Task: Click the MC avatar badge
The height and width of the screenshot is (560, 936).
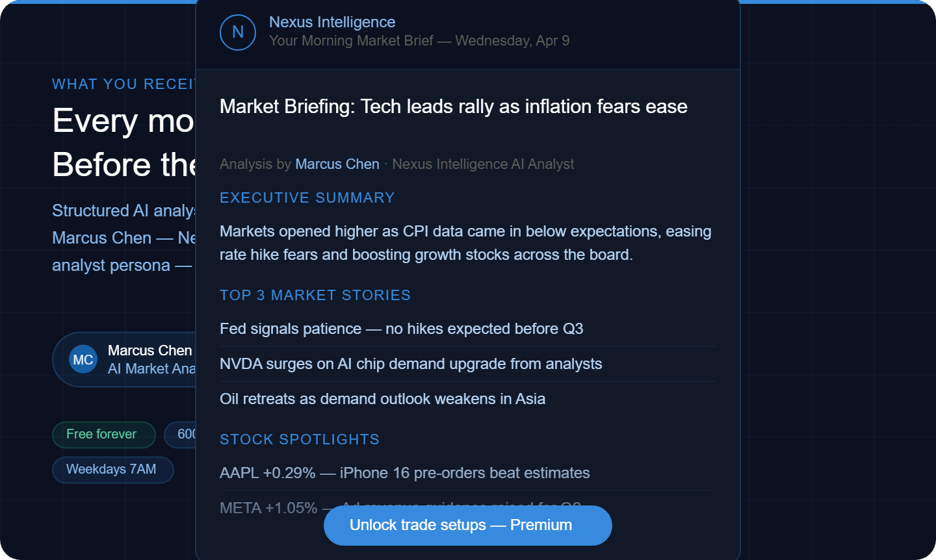Action: (83, 359)
